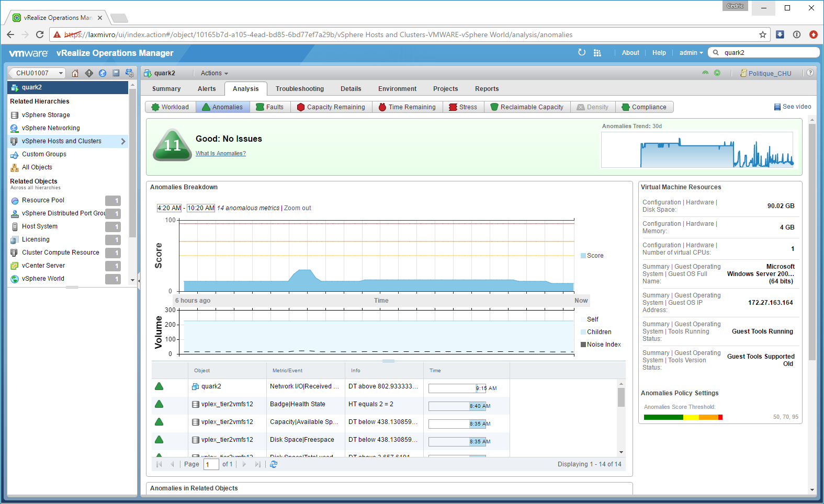Click the help question mark icon
This screenshot has height=504, width=824.
point(810,73)
